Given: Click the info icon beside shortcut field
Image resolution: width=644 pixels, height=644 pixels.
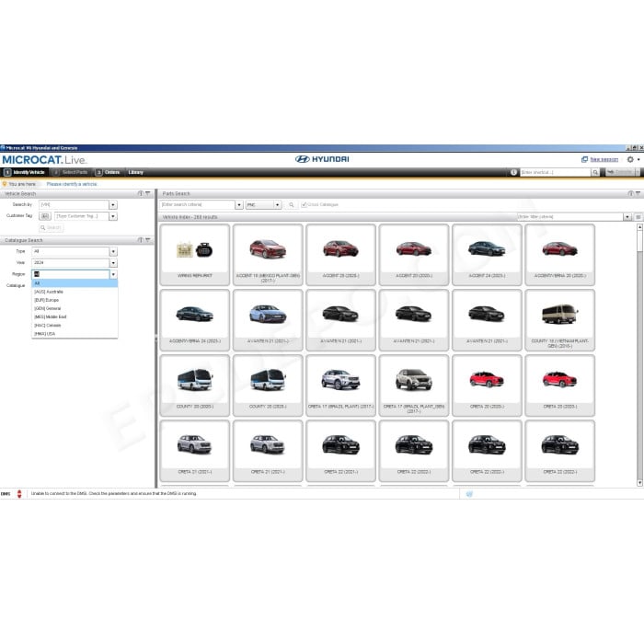Looking at the screenshot, I should click(x=513, y=173).
